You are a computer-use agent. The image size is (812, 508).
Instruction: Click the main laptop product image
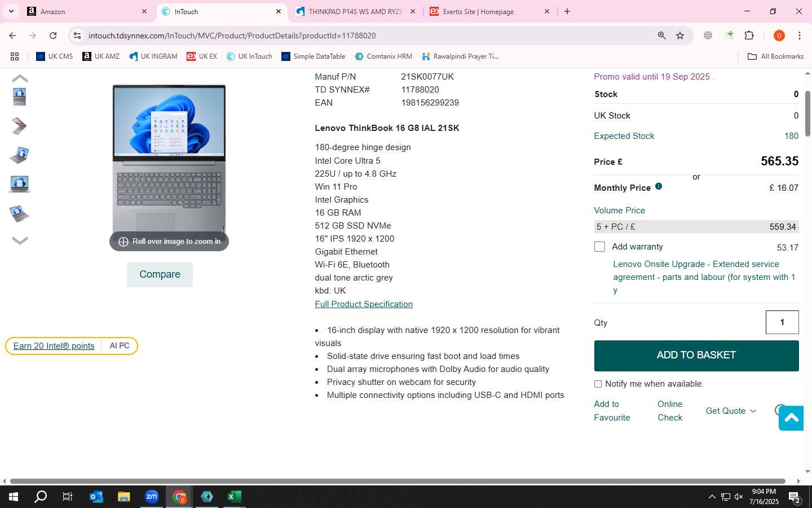tap(169, 164)
